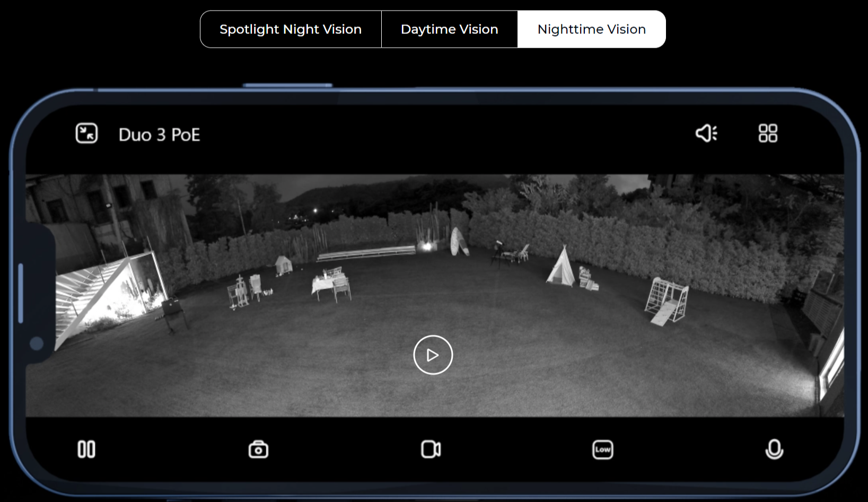The width and height of the screenshot is (868, 502).
Task: Start recording with the video icon
Action: coord(431,450)
